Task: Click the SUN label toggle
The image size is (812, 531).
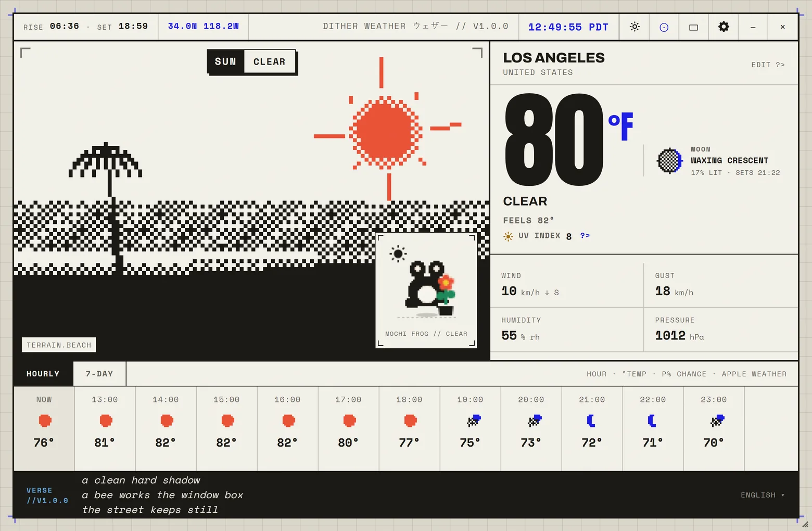Action: click(225, 61)
